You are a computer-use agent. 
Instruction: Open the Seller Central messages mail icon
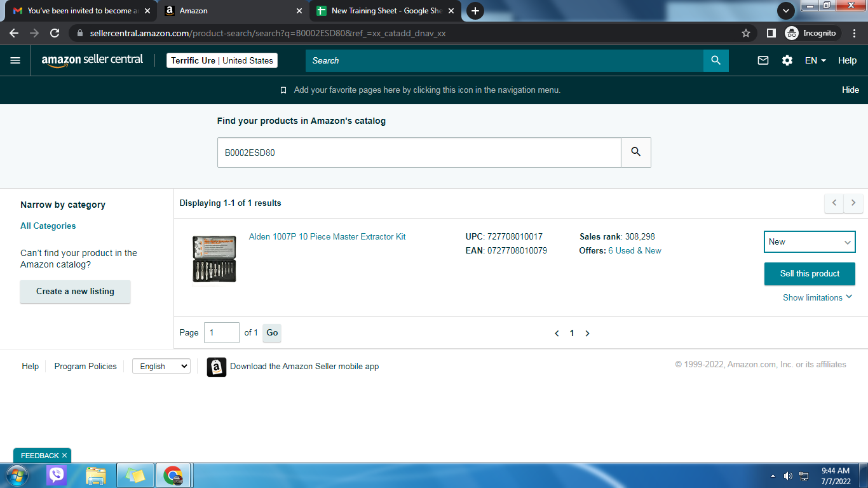(763, 60)
